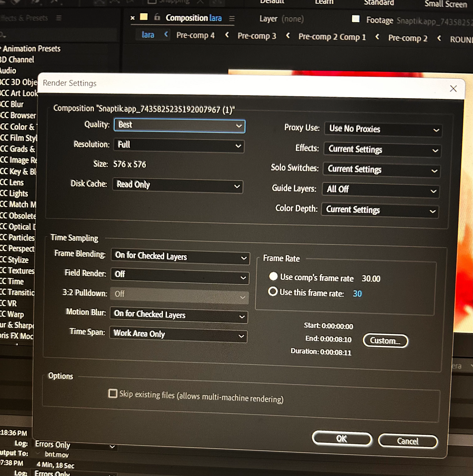Open the Quality dropdown
473x476 pixels.
(x=180, y=126)
